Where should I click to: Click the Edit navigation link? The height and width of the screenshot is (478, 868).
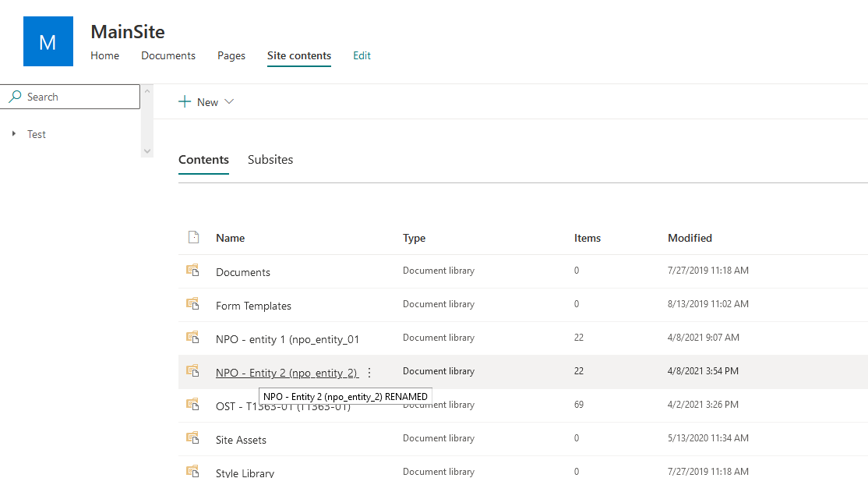(x=362, y=55)
